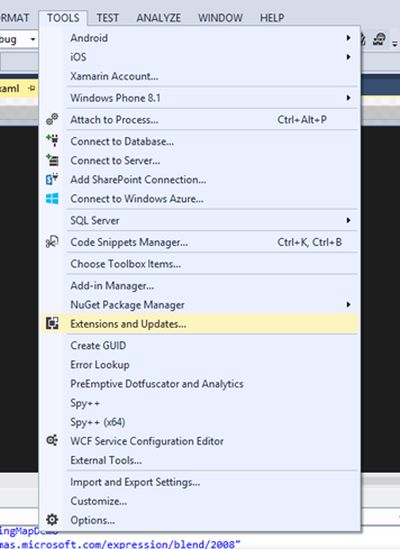Choose Connect to Database...
The image size is (400, 549).
pos(200,141)
